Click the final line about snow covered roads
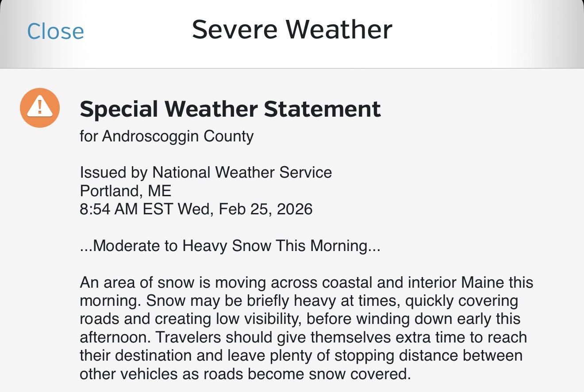The height and width of the screenshot is (392, 584). (x=245, y=374)
